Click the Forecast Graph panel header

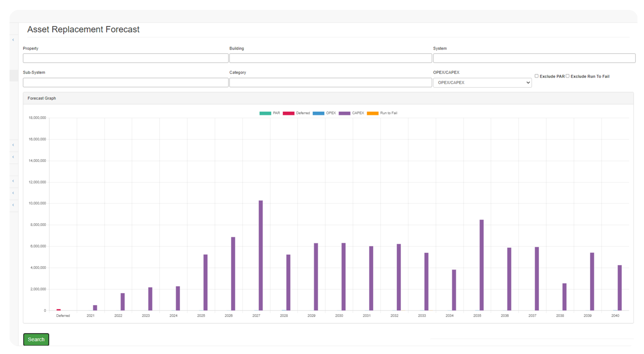click(328, 98)
